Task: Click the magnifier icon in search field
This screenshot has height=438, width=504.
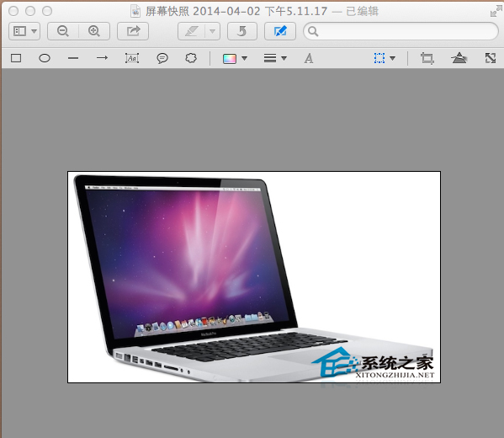Action: click(313, 31)
